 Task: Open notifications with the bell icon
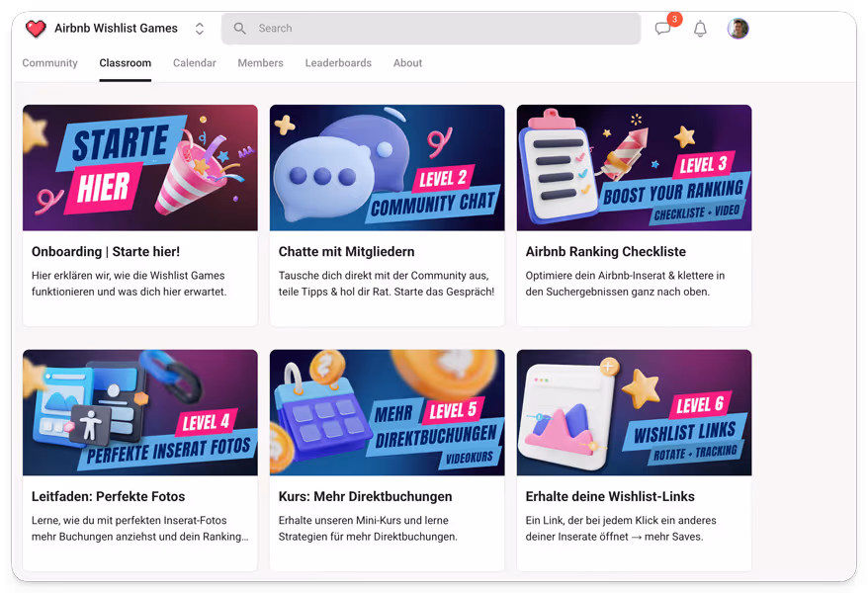700,29
